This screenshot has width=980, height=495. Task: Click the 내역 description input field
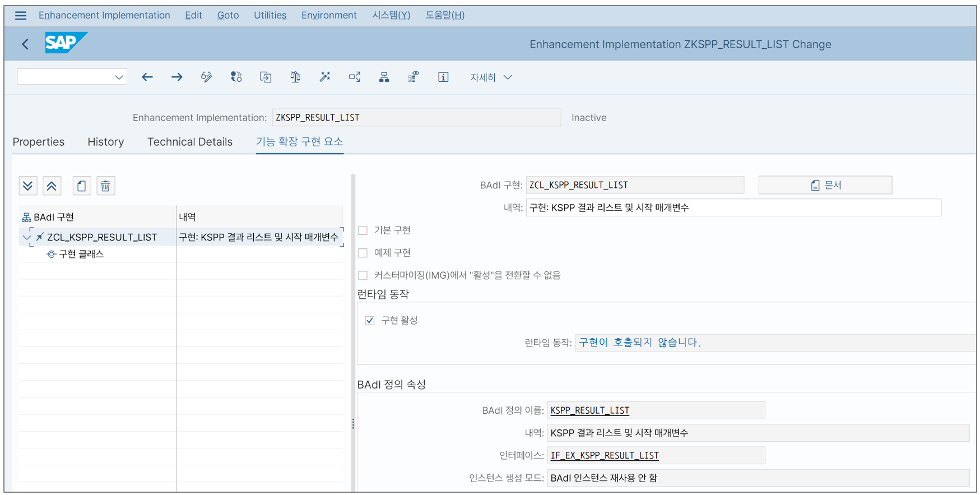tap(733, 207)
